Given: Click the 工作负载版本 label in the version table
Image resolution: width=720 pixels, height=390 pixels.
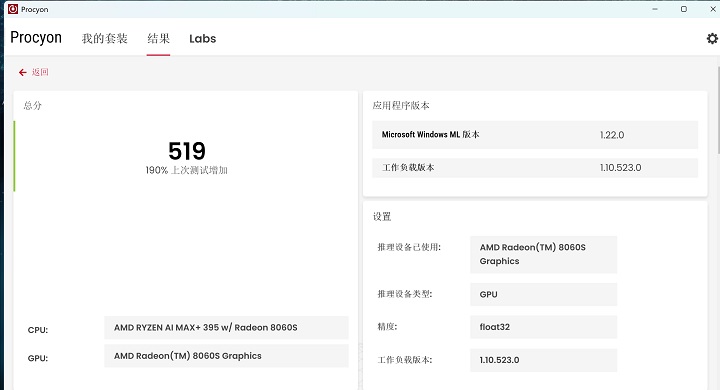Looking at the screenshot, I should [x=408, y=168].
